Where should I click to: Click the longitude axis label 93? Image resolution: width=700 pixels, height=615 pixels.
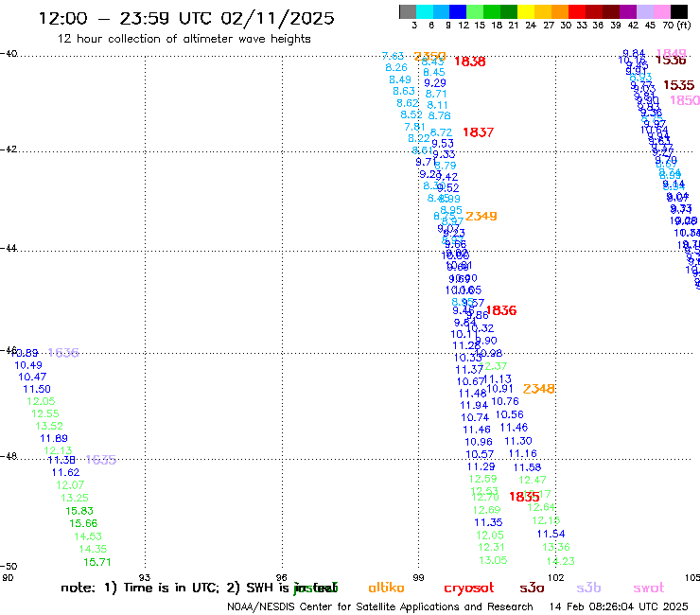pos(145,577)
